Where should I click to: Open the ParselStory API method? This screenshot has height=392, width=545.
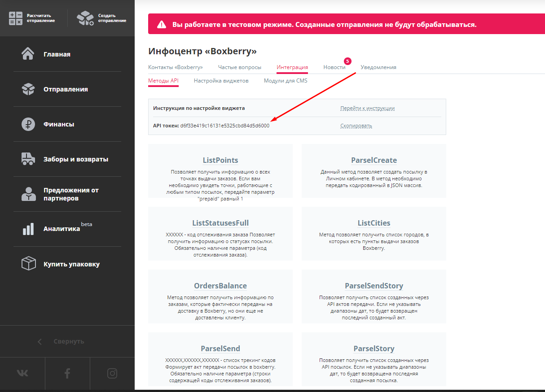click(374, 348)
